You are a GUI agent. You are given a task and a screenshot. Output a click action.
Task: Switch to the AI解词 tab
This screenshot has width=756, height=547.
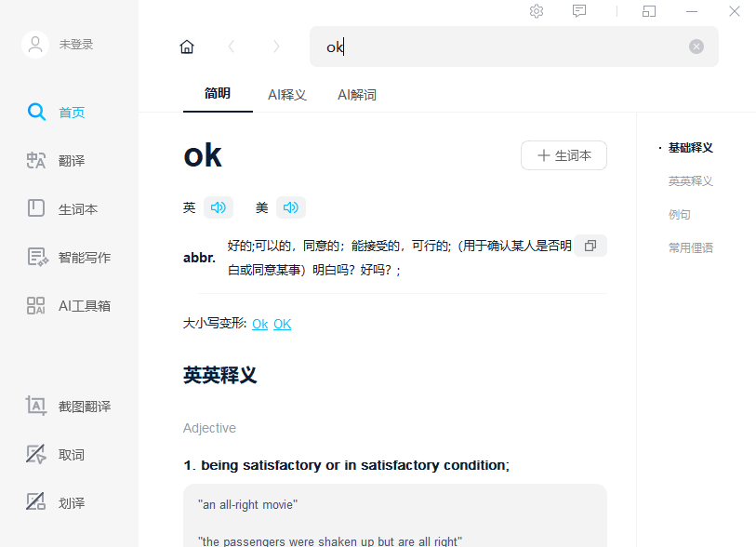pos(357,95)
